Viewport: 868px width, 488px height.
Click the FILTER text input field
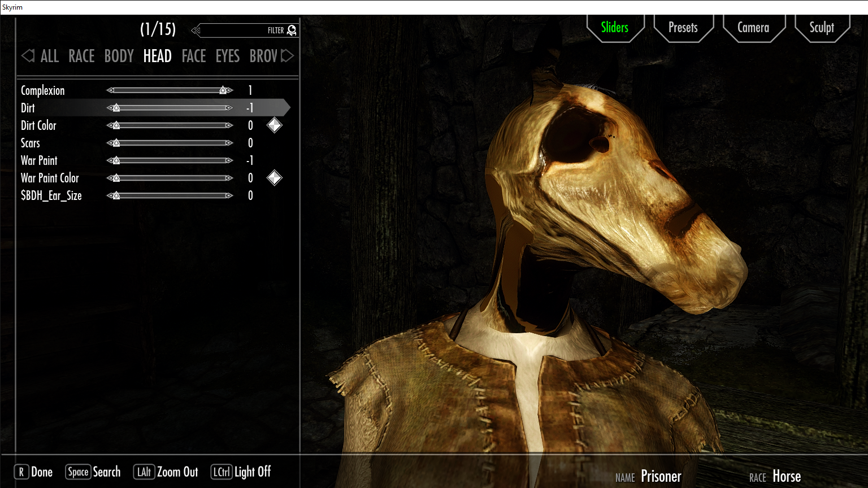[x=244, y=30]
